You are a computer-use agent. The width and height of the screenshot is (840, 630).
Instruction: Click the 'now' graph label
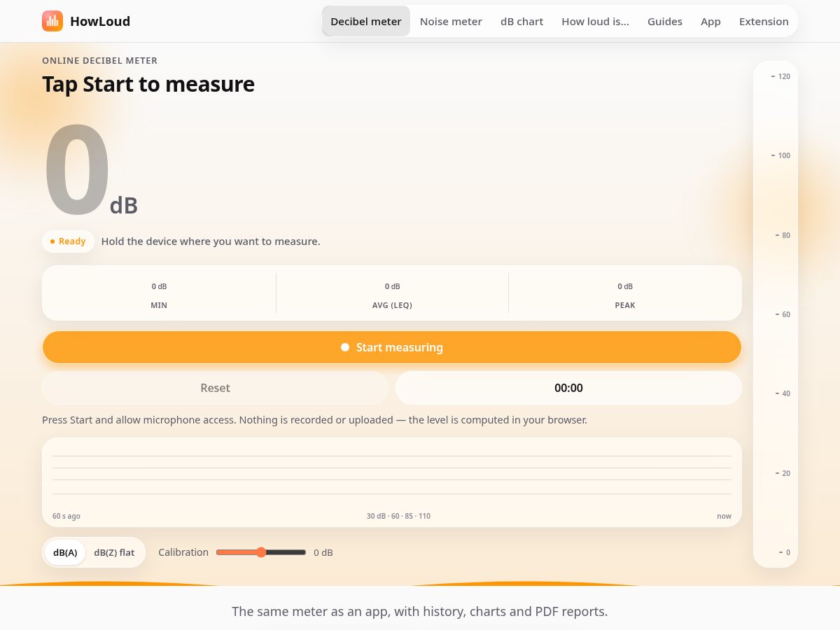724,516
